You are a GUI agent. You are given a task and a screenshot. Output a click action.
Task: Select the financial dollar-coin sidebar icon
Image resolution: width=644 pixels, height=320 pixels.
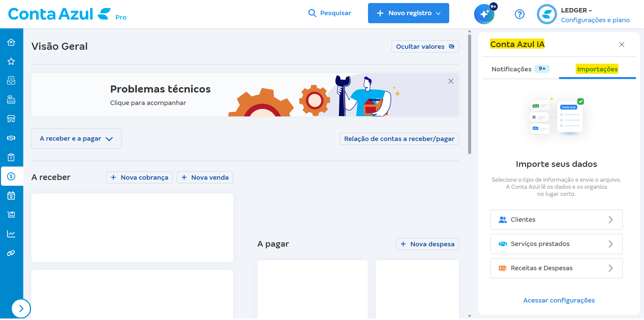pos(11,176)
